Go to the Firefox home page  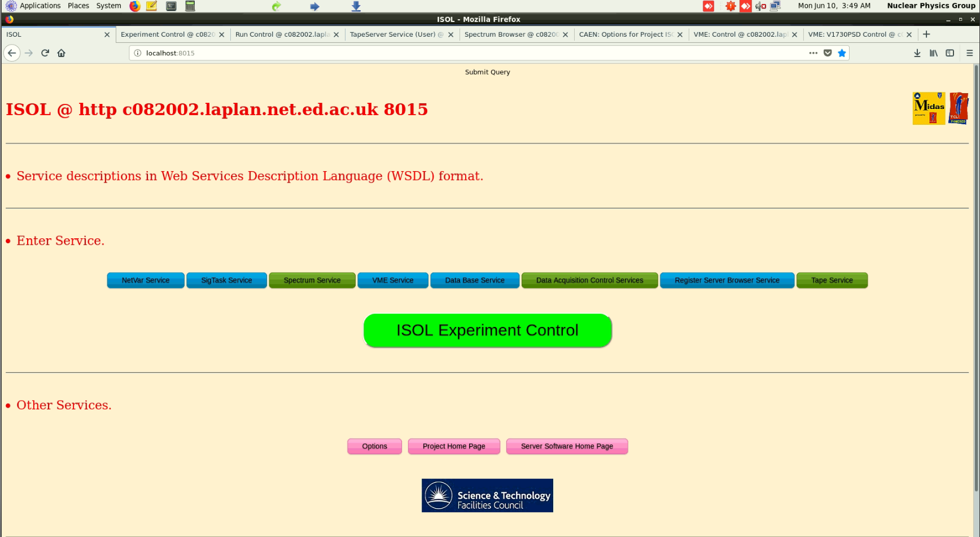62,53
